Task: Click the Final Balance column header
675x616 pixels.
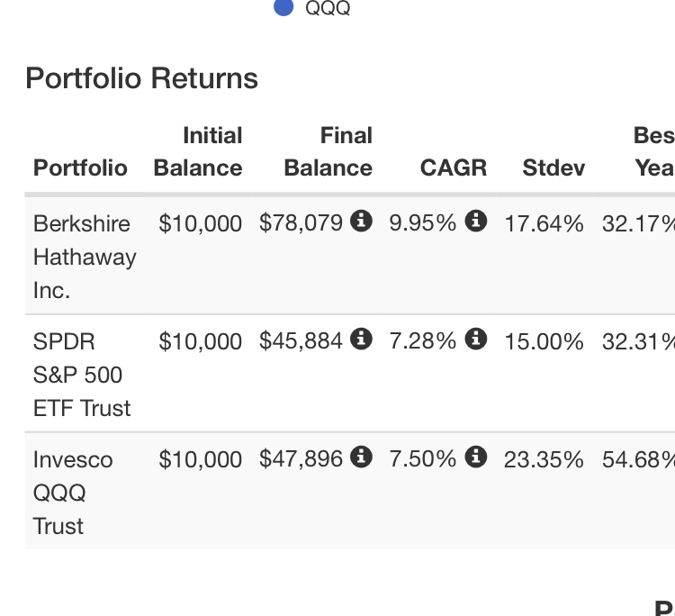Action: coord(328,151)
